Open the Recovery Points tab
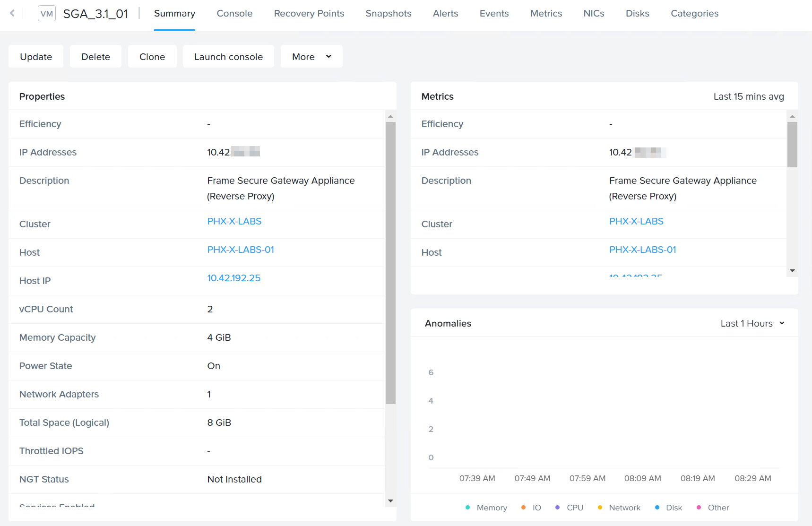The width and height of the screenshot is (812, 526). click(309, 14)
